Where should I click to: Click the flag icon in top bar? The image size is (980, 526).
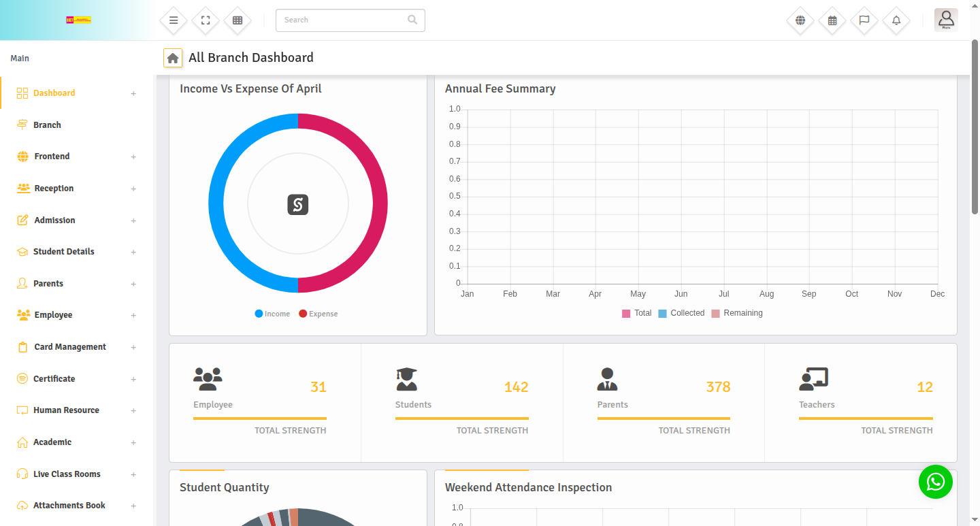pyautogui.click(x=864, y=20)
